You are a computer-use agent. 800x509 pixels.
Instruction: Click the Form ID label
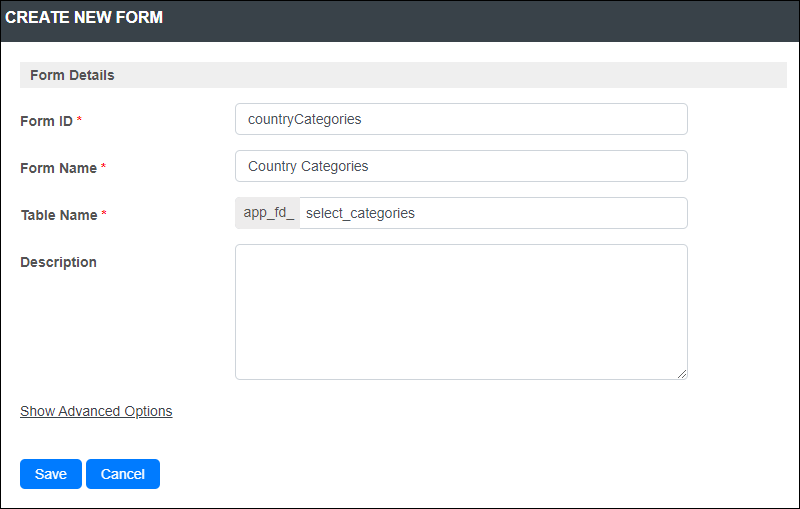click(46, 121)
